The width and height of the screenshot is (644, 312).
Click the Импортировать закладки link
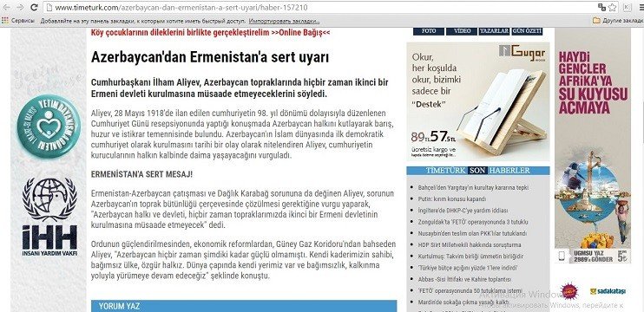click(x=284, y=21)
